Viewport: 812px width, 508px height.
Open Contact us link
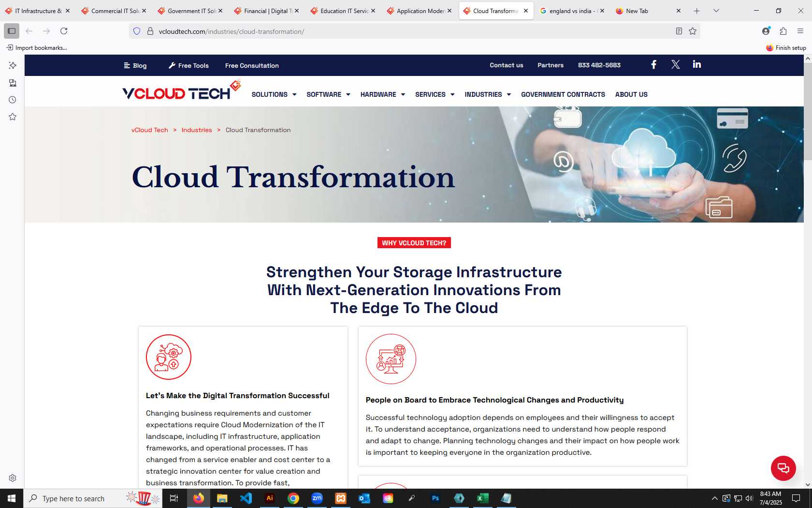506,65
